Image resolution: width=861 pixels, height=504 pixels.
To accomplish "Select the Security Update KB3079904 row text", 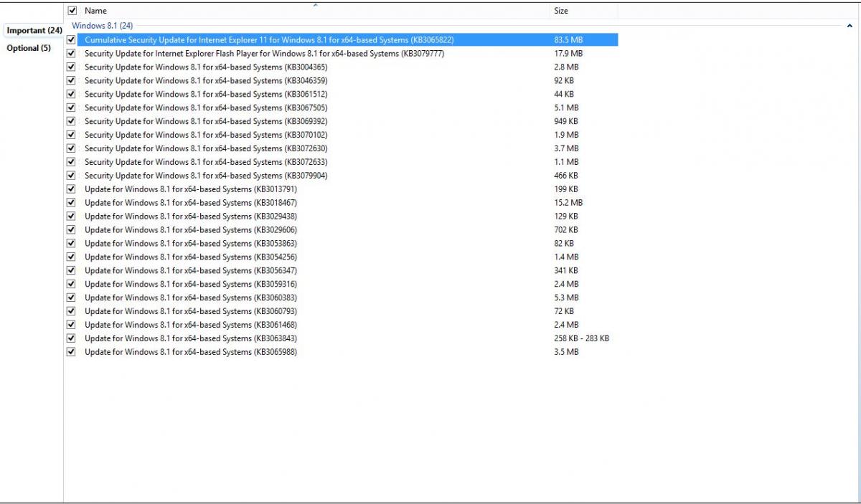I will 206,176.
